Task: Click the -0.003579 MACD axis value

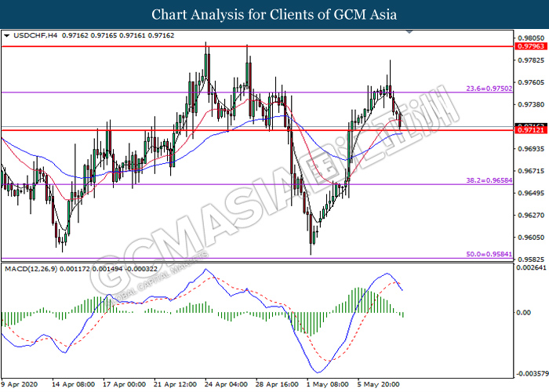Action: [531, 373]
